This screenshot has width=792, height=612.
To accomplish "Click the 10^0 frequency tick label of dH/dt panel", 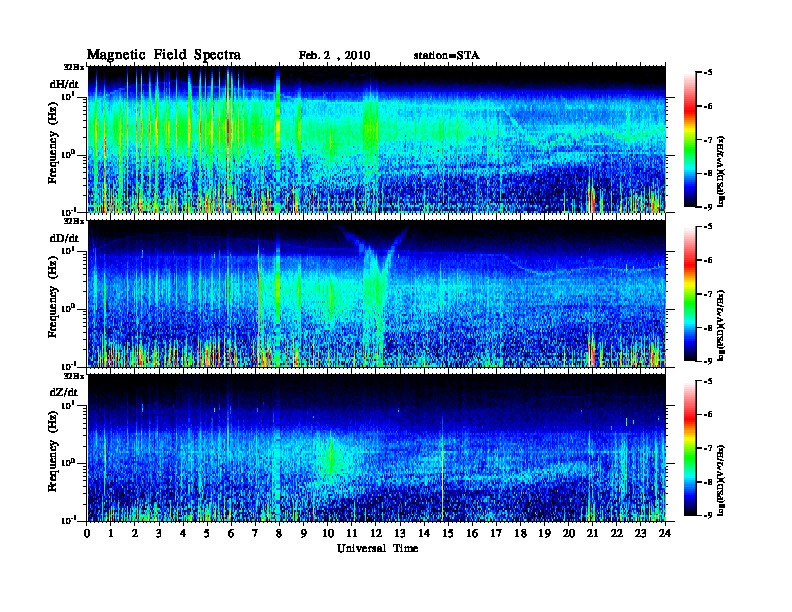I will 68,154.
